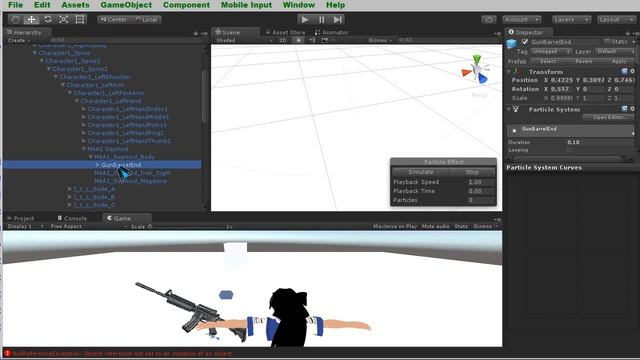The height and width of the screenshot is (360, 640).
Task: Collapse Character1_LeftHand tree node
Action: click(77, 101)
